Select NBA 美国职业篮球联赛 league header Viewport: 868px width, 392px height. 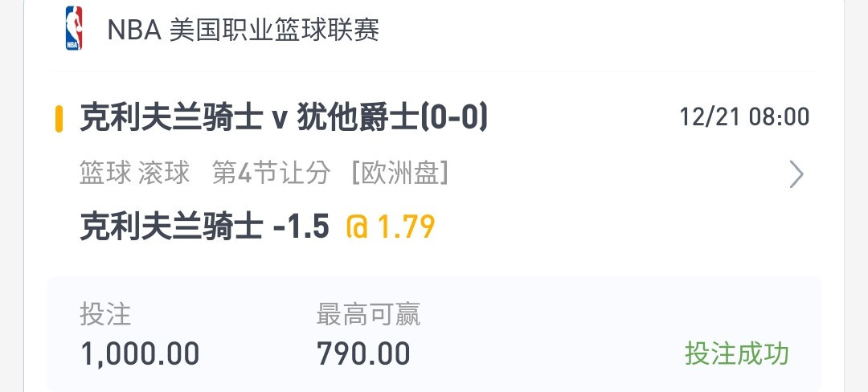tap(243, 30)
